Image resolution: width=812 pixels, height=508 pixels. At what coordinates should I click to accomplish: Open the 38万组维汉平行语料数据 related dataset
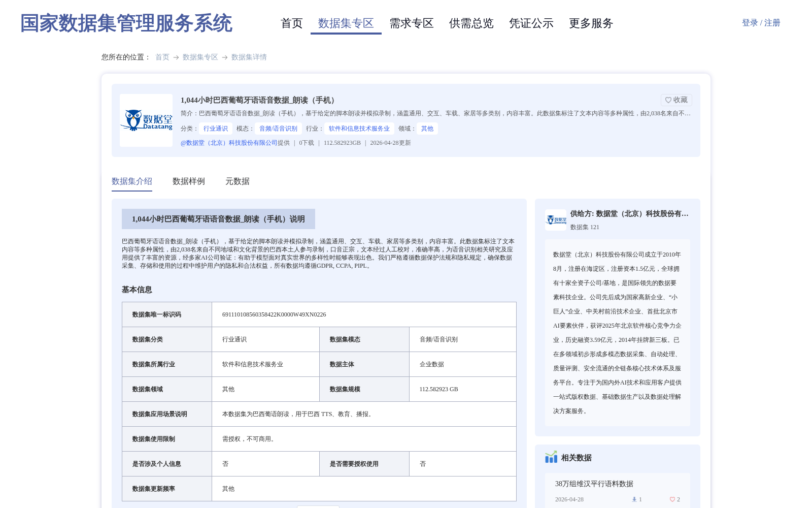[594, 484]
